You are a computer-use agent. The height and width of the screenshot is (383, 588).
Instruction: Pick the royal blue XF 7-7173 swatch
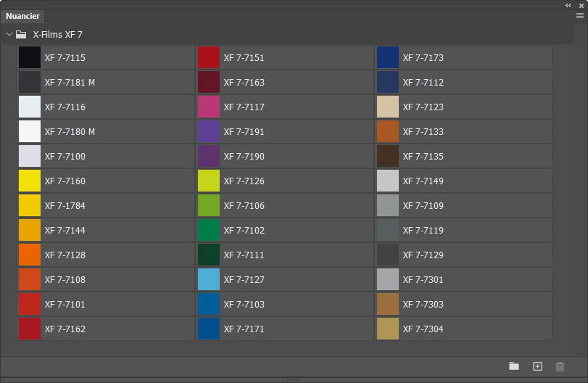click(x=388, y=57)
